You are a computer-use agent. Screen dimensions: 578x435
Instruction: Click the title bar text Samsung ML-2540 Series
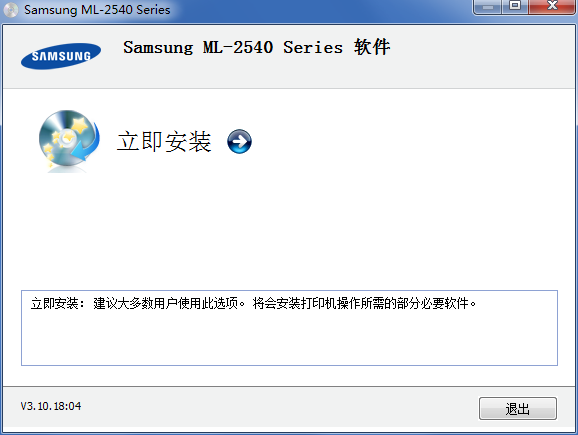pos(97,10)
